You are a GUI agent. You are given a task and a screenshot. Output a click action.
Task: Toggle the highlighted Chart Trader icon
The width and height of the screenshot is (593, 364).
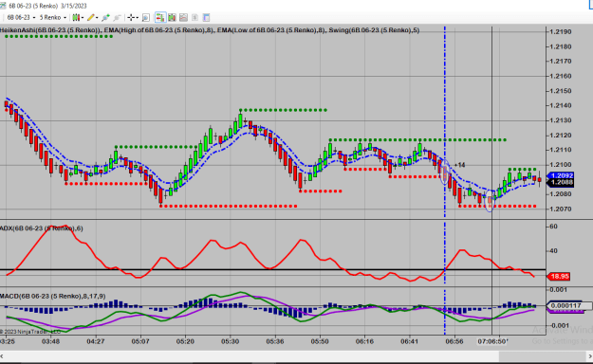pos(160,17)
